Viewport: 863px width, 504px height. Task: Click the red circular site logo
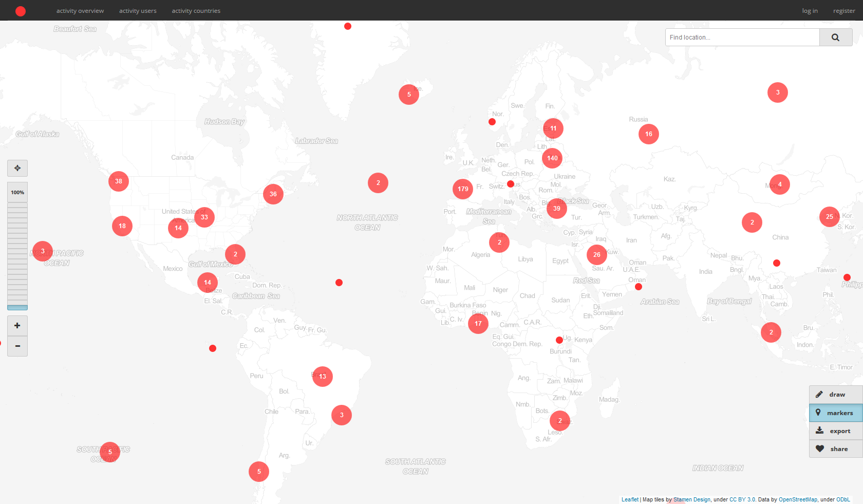click(x=21, y=10)
